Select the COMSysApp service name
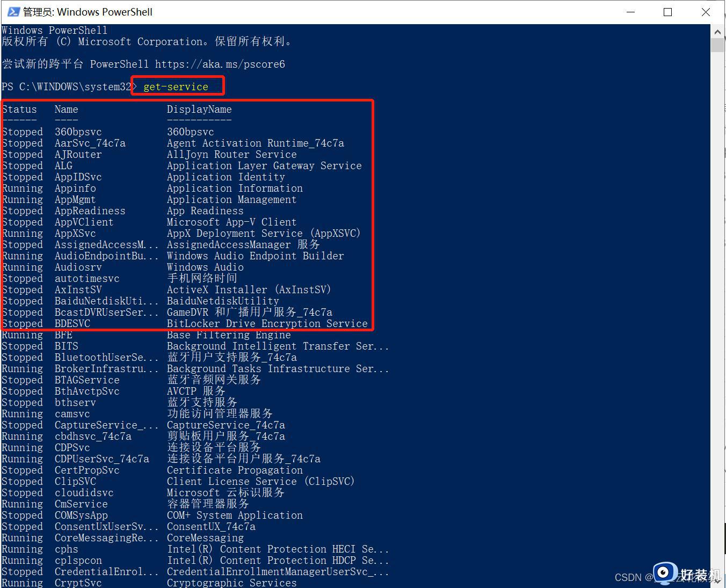Screen dimensions: 726x588 (x=81, y=516)
